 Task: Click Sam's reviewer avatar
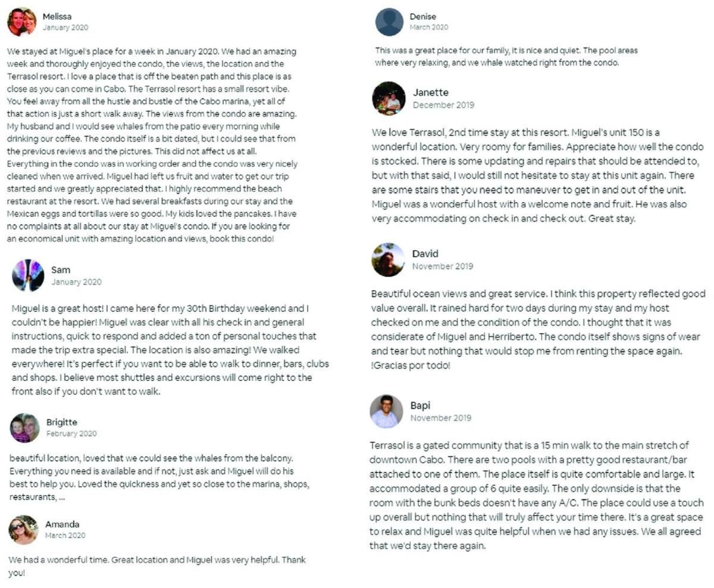(x=28, y=276)
